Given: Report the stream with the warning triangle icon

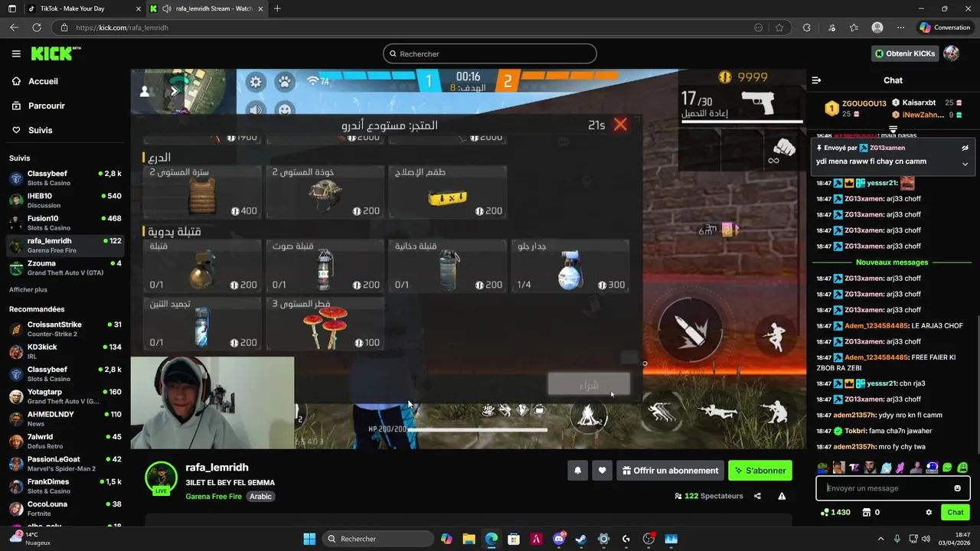Looking at the screenshot, I should pyautogui.click(x=782, y=496).
